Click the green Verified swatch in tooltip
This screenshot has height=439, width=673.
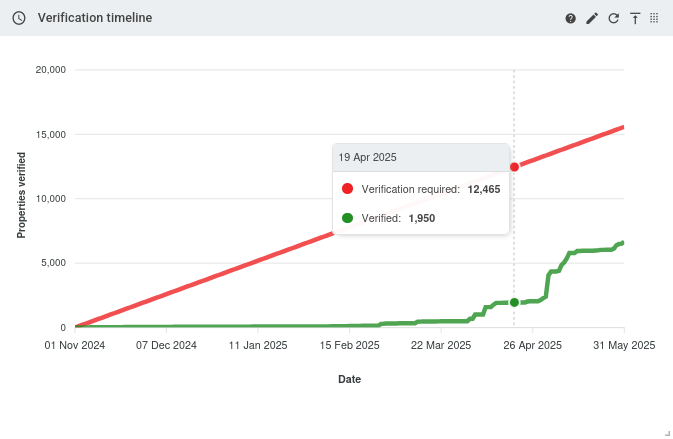[347, 217]
